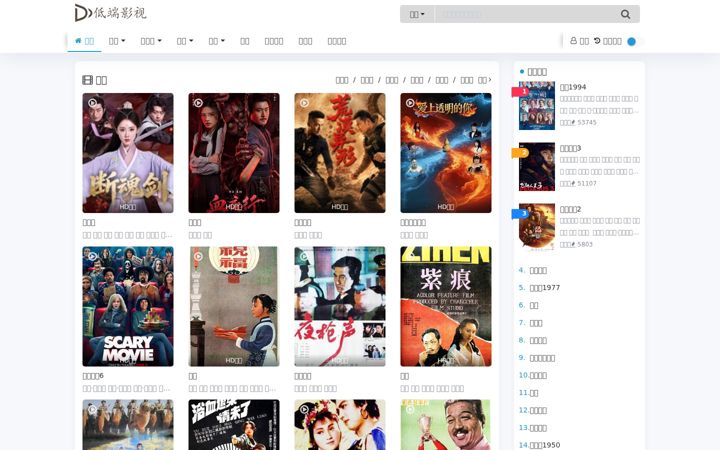Open the 夜枪声 movie poster
Image resolution: width=720 pixels, height=450 pixels.
coord(340,306)
